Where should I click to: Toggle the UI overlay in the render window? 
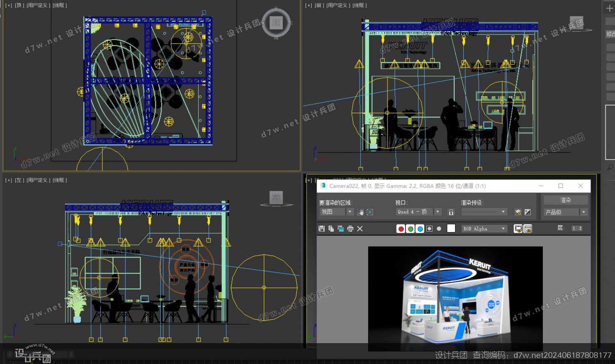[x=518, y=229]
